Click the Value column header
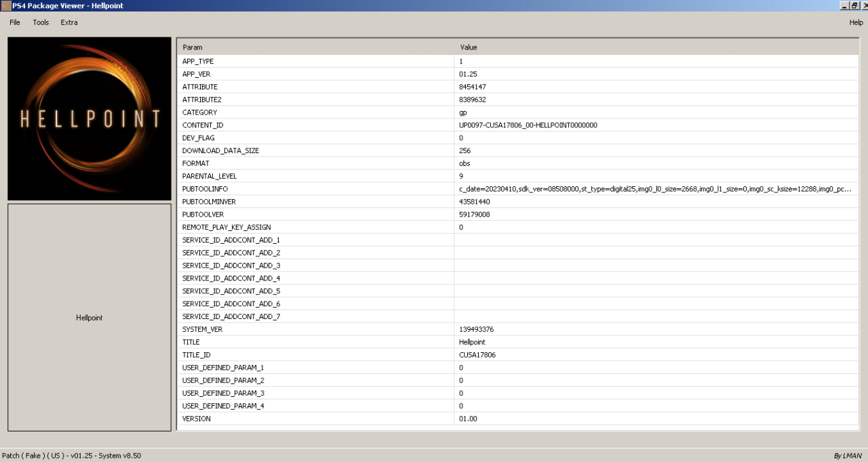 (656, 47)
